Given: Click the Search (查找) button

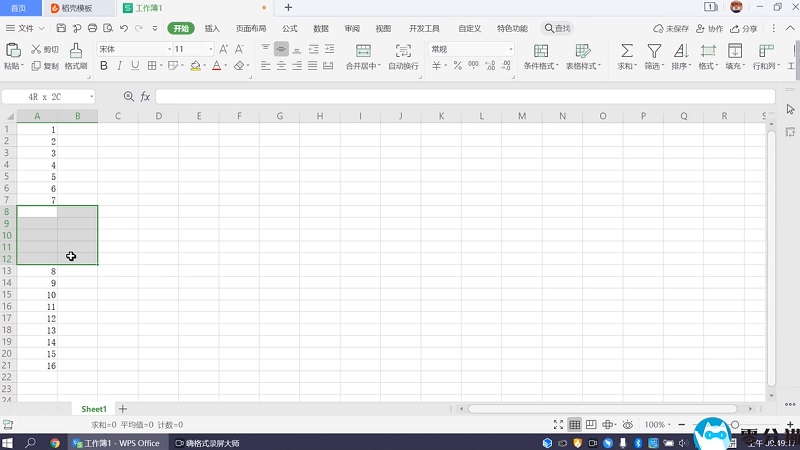Looking at the screenshot, I should tap(558, 29).
